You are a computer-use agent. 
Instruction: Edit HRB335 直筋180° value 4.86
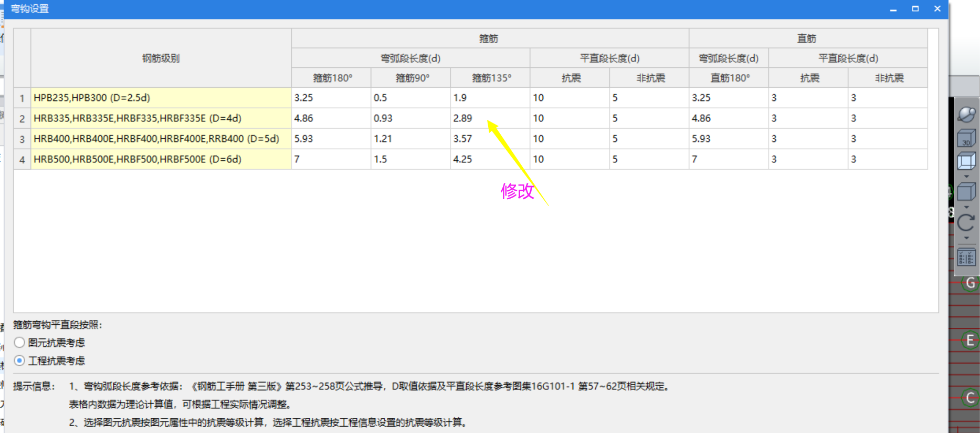click(729, 118)
